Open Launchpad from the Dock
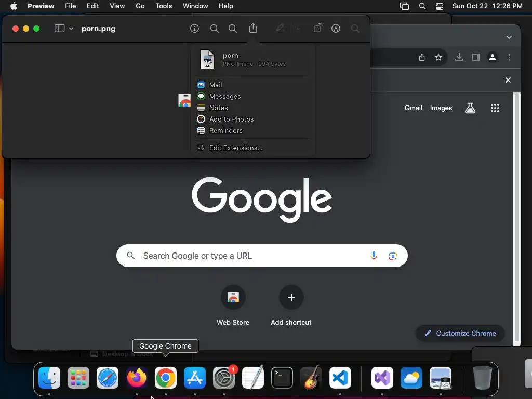 (x=78, y=378)
